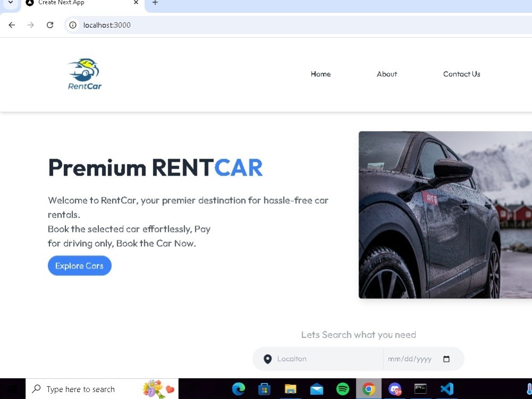532x399 pixels.
Task: Go to the About page link
Action: point(386,74)
